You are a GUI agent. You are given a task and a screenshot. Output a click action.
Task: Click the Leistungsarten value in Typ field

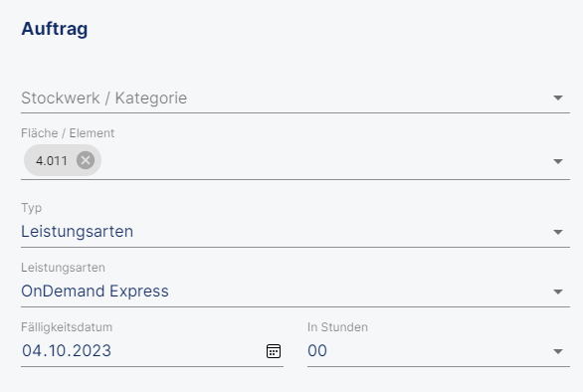(x=77, y=232)
